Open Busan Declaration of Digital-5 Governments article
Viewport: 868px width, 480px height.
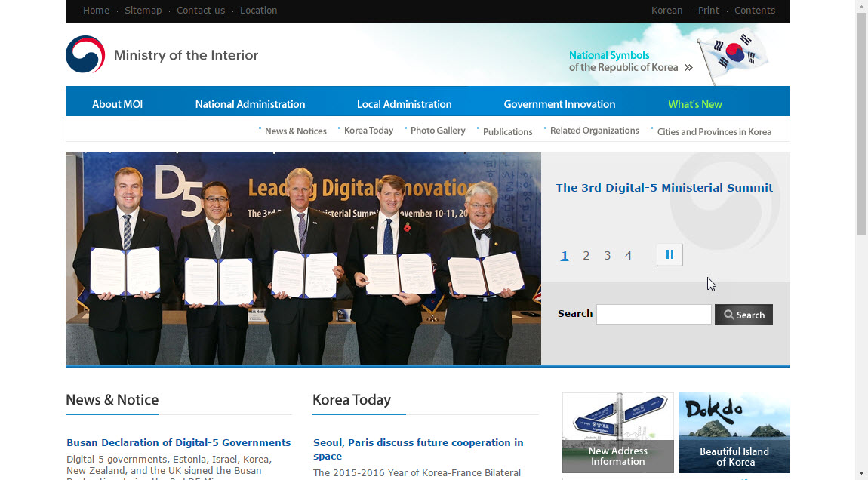178,443
